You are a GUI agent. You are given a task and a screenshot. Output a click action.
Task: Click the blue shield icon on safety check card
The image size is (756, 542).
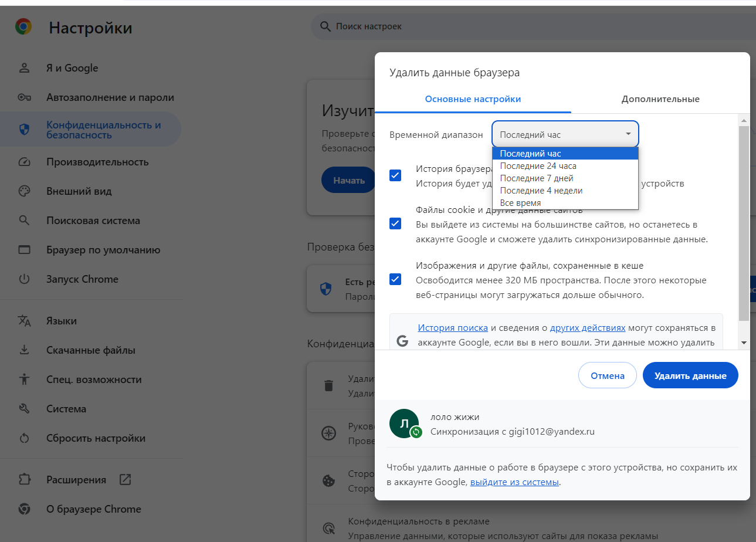(326, 289)
